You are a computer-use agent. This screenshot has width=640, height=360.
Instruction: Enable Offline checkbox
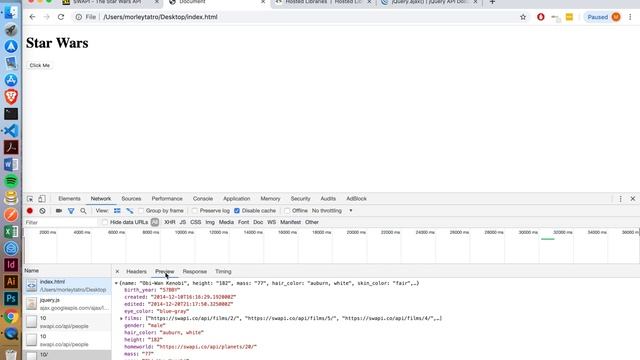287,211
